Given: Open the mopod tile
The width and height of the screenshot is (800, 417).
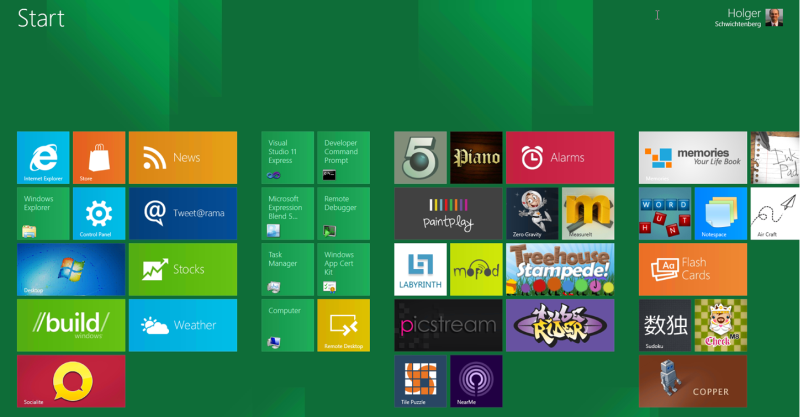Looking at the screenshot, I should pos(476,269).
